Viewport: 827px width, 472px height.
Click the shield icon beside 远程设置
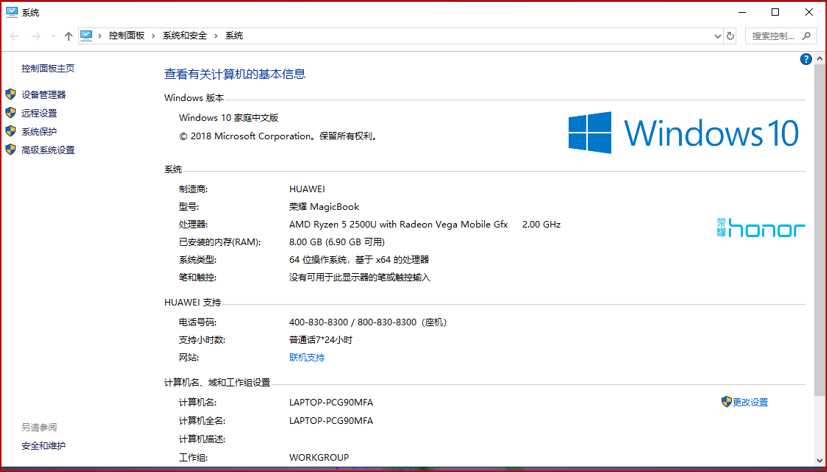point(11,113)
